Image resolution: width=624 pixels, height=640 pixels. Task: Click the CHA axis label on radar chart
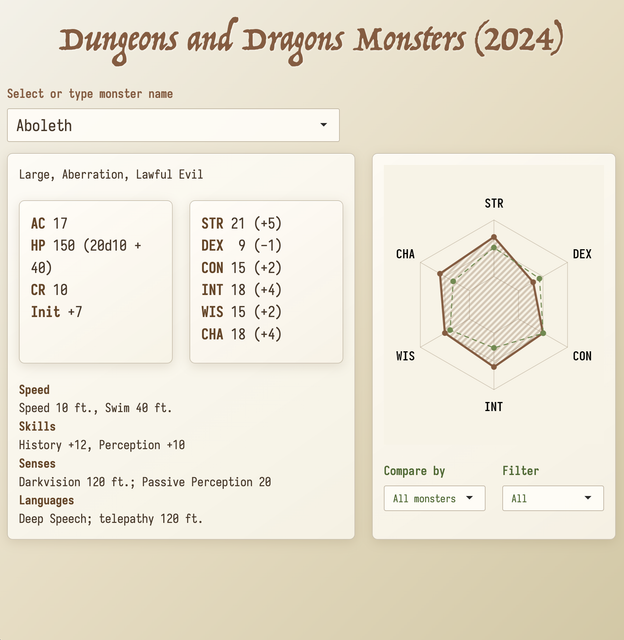pyautogui.click(x=405, y=254)
